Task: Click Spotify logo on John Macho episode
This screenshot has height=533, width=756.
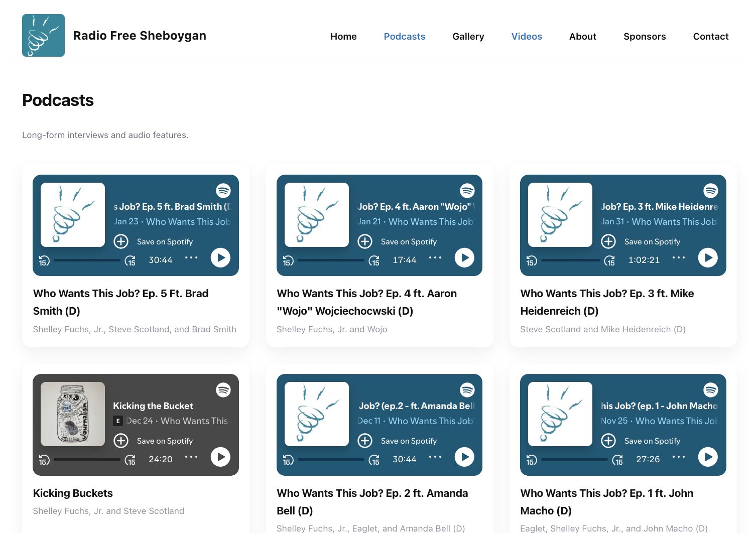Action: 710,390
